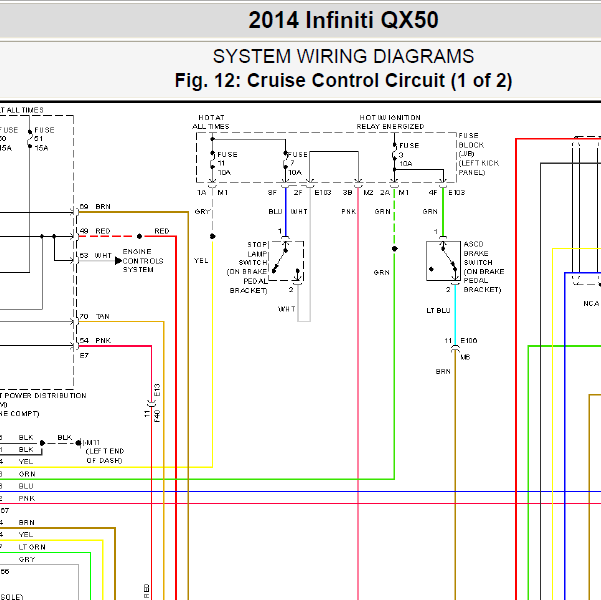The width and height of the screenshot is (601, 600).
Task: Click the second "RED" label on wire 49
Action: pos(162,231)
